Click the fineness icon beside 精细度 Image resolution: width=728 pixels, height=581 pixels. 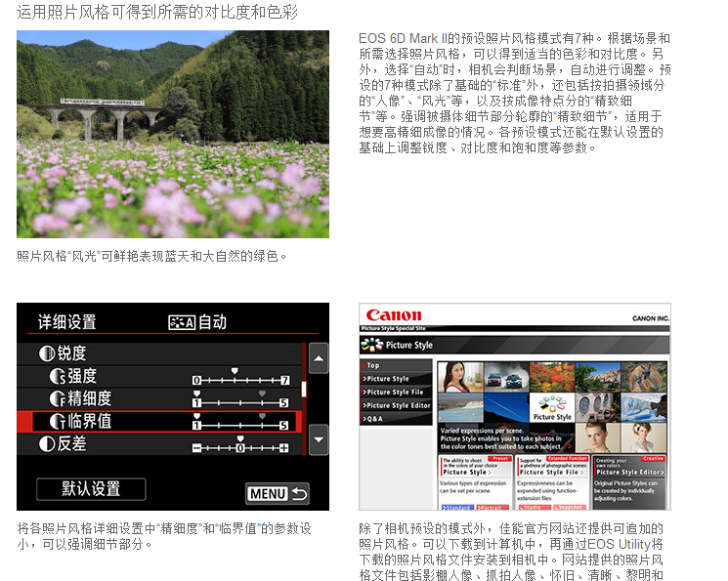pyautogui.click(x=58, y=399)
